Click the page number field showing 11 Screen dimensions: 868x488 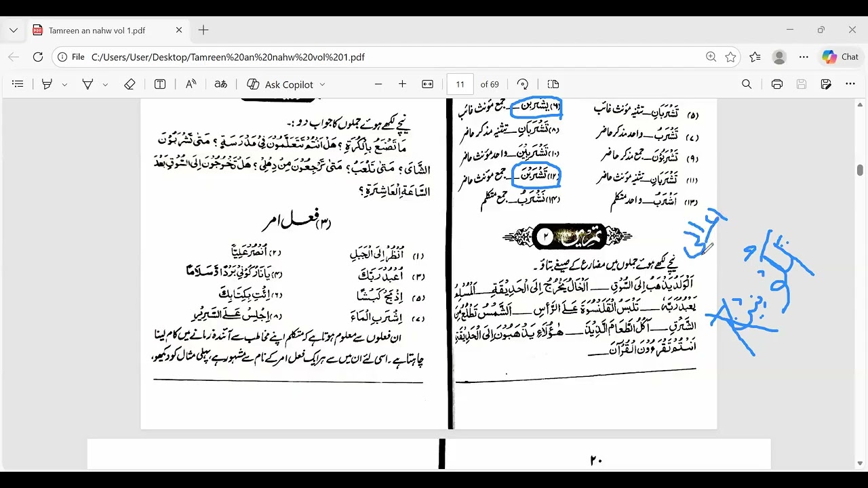[x=460, y=84]
